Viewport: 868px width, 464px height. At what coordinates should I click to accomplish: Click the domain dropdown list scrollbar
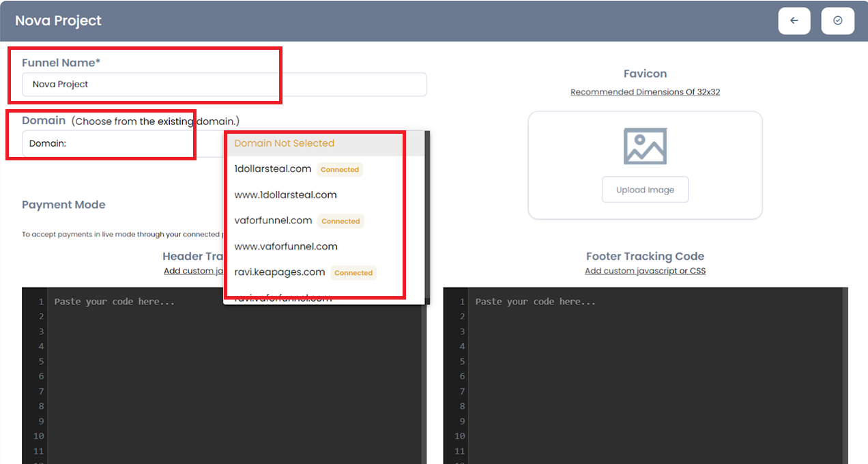coord(427,205)
